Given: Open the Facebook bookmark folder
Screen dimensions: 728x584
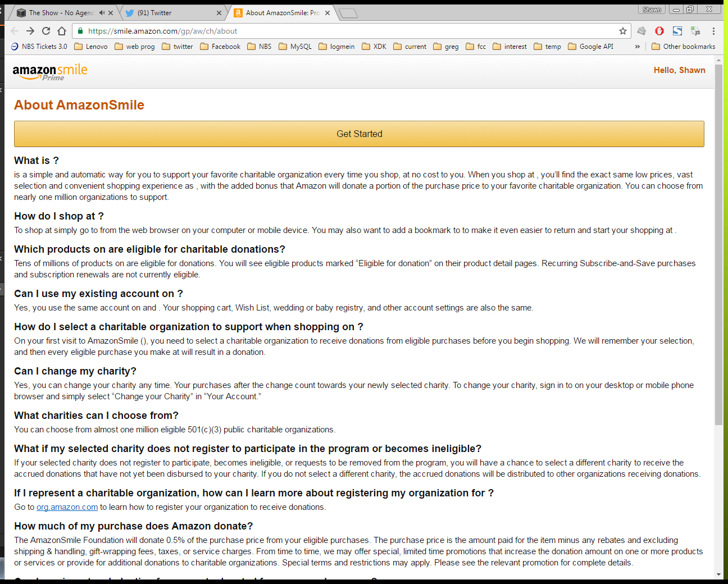Looking at the screenshot, I should [220, 47].
